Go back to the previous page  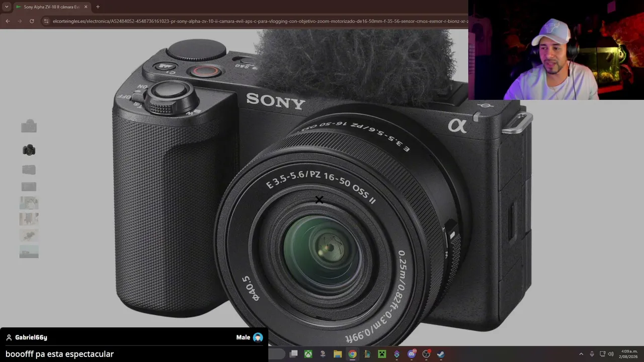8,21
